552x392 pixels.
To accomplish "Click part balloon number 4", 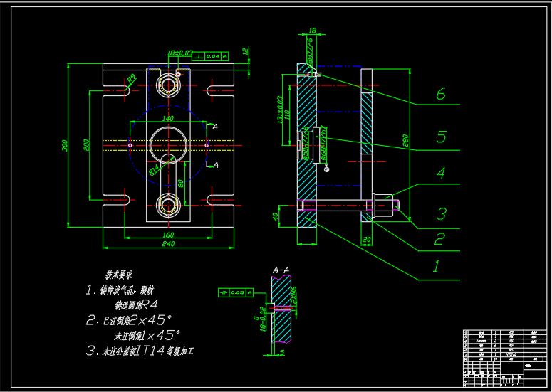I will tap(441, 173).
